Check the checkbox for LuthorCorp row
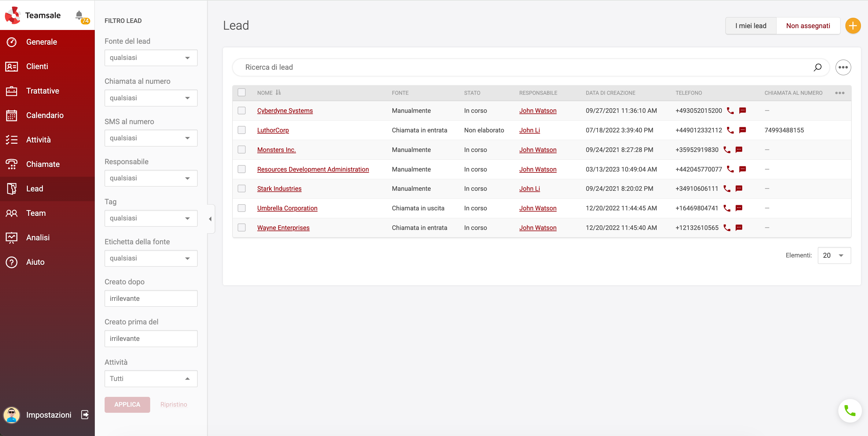 click(x=242, y=130)
